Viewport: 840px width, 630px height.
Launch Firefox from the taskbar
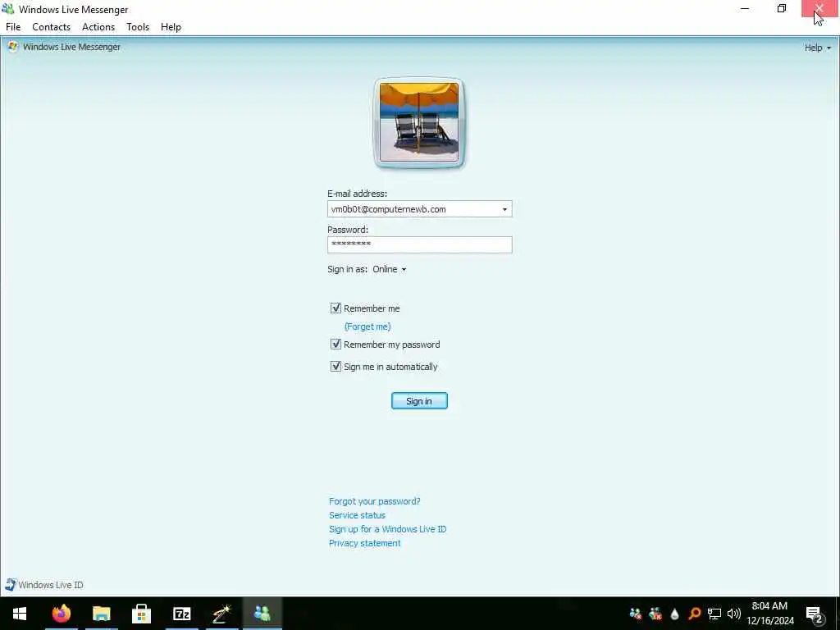click(61, 614)
